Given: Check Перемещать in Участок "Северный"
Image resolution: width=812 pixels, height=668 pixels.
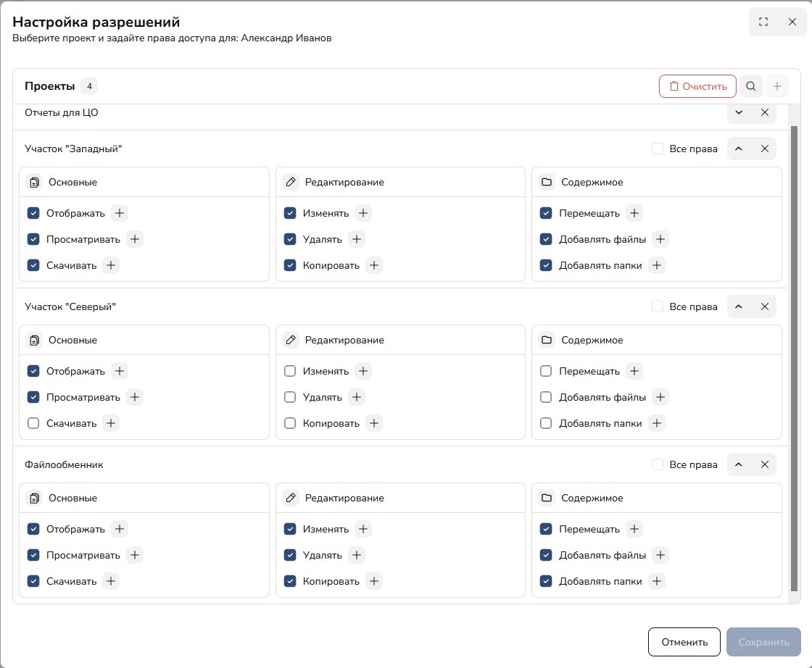Looking at the screenshot, I should coord(546,371).
